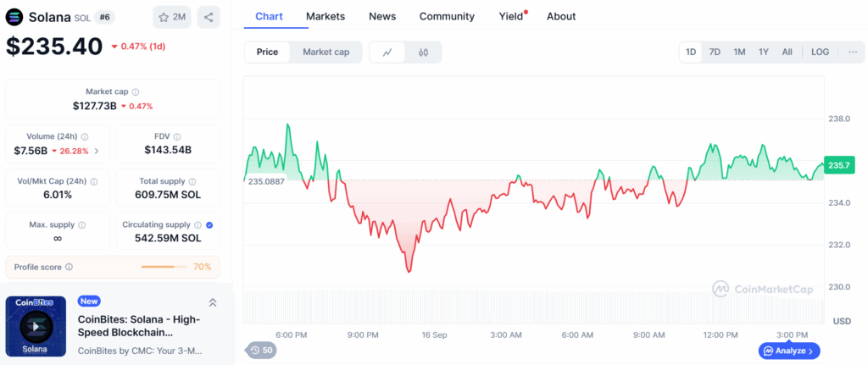The image size is (868, 365).
Task: Open the history 50 button
Action: click(x=261, y=350)
